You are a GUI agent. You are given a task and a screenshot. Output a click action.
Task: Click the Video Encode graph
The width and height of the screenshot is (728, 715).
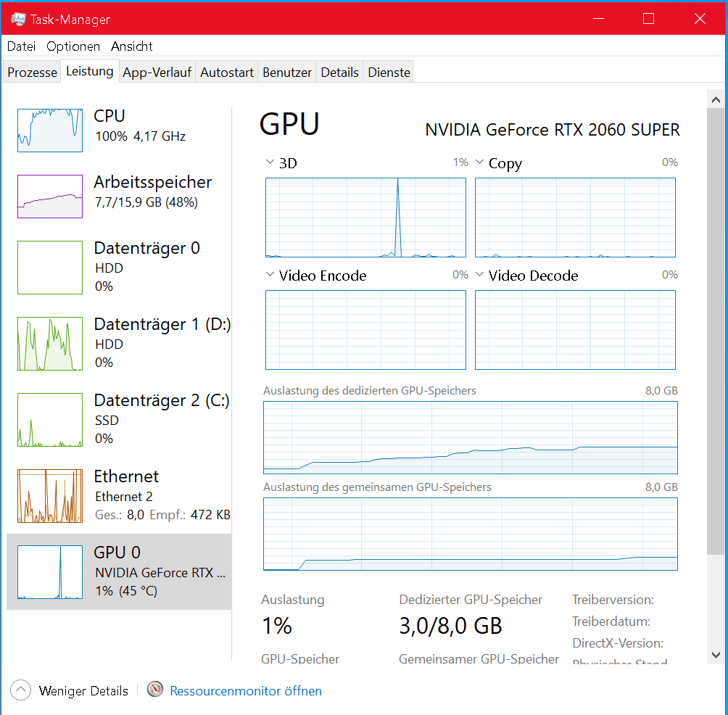pos(365,330)
